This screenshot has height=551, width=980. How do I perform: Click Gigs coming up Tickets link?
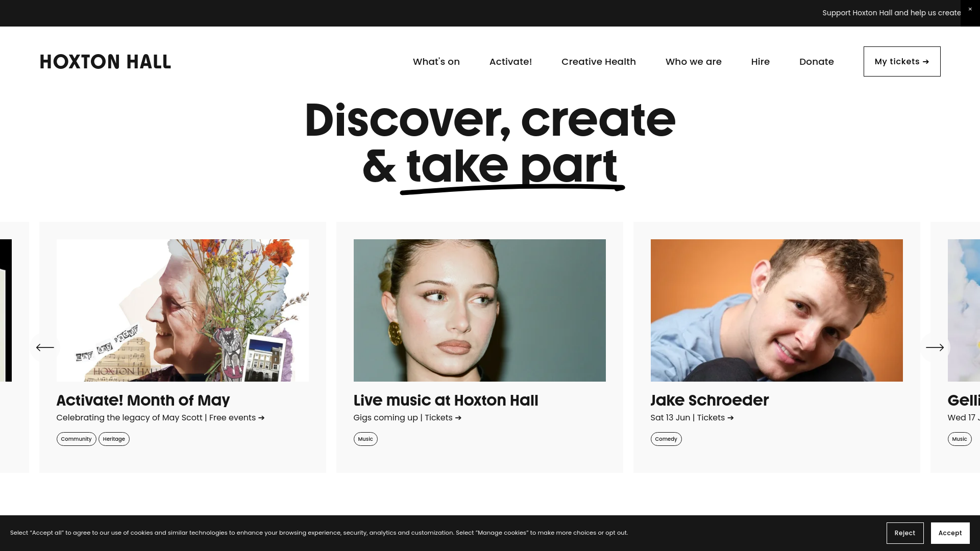(407, 418)
